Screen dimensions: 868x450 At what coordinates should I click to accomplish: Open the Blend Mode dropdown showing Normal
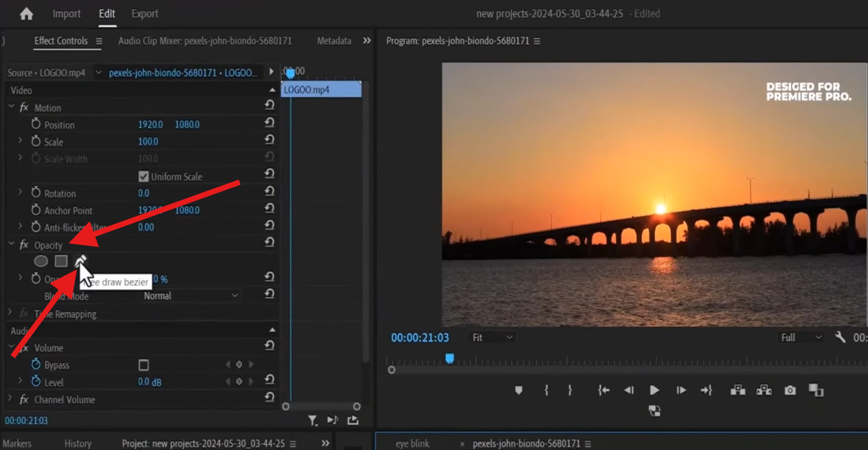click(190, 296)
